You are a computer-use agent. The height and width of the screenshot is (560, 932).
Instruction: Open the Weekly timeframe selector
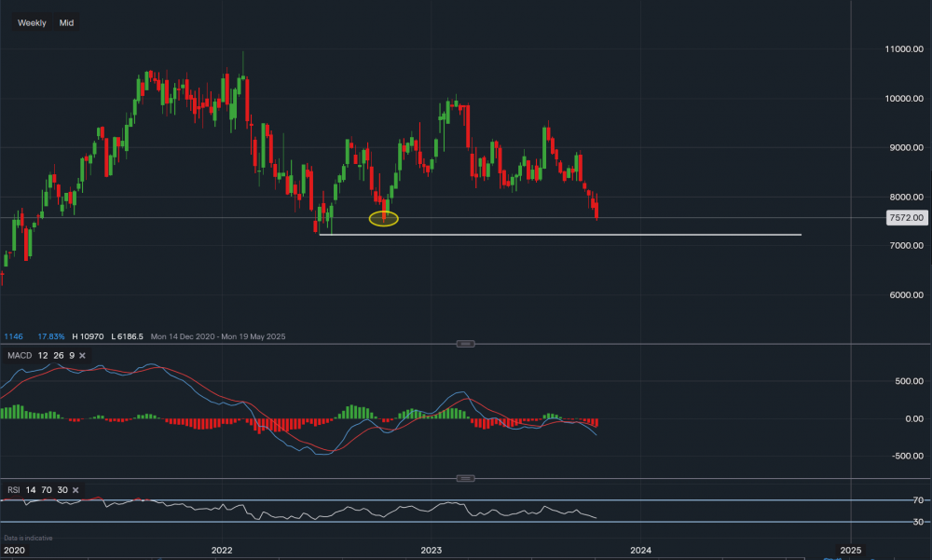tap(32, 22)
